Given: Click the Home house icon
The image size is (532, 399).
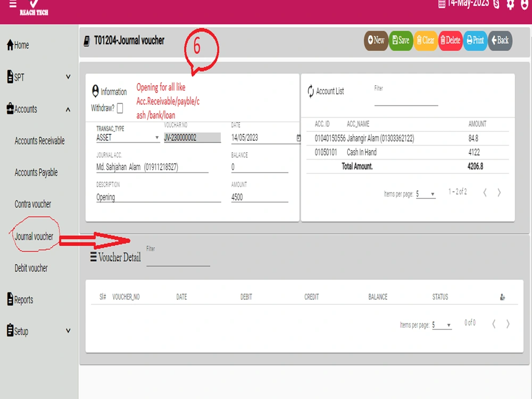Looking at the screenshot, I should (10, 45).
